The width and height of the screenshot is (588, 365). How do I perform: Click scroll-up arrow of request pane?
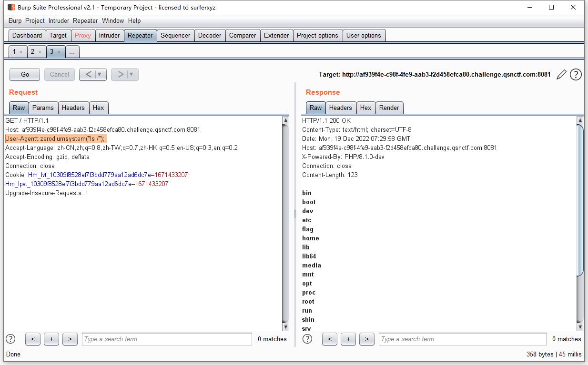(x=285, y=120)
